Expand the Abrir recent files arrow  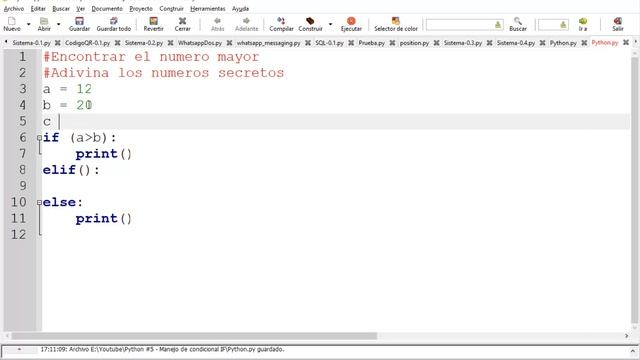coord(58,24)
